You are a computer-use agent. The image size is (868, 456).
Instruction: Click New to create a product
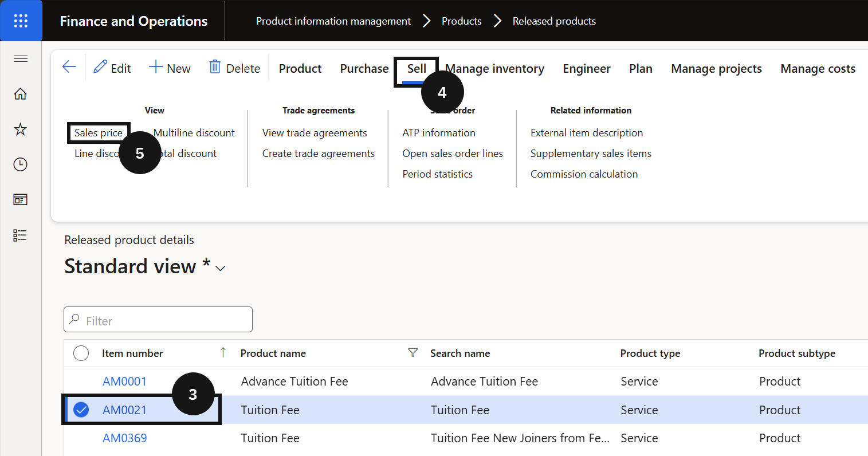[170, 68]
